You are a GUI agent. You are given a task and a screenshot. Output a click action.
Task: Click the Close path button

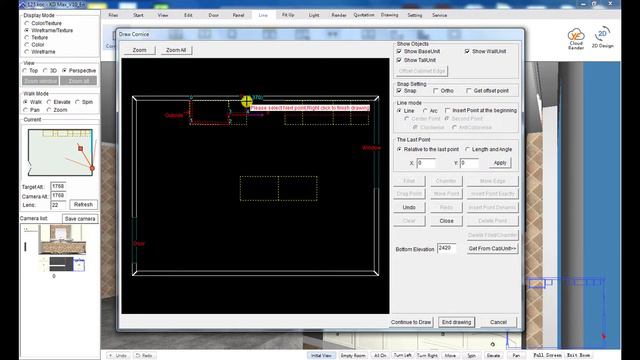[446, 221]
